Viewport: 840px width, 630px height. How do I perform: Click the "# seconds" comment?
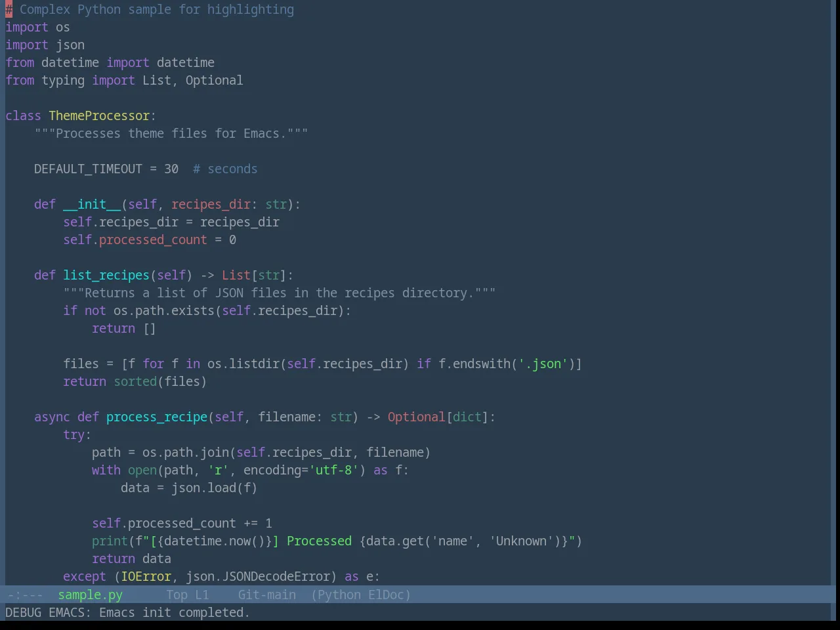225,169
